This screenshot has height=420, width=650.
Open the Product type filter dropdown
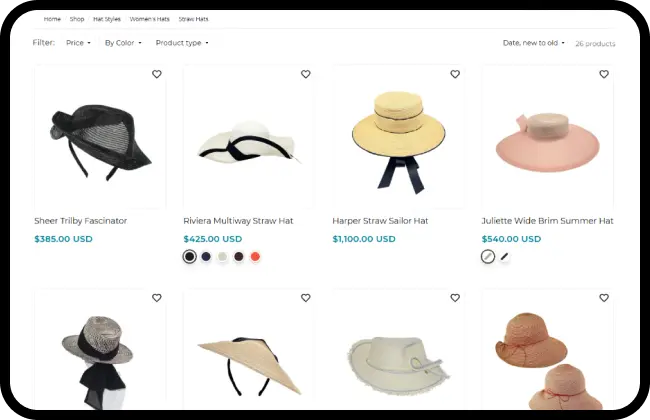click(x=182, y=43)
